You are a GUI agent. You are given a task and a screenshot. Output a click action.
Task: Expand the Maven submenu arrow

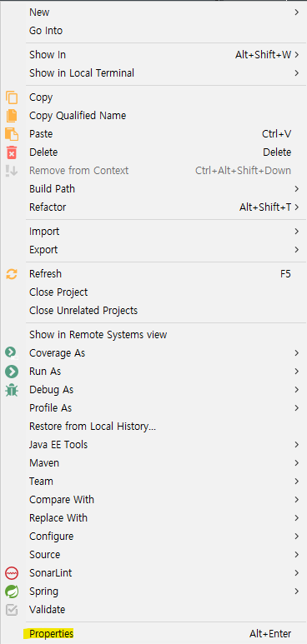pyautogui.click(x=296, y=463)
